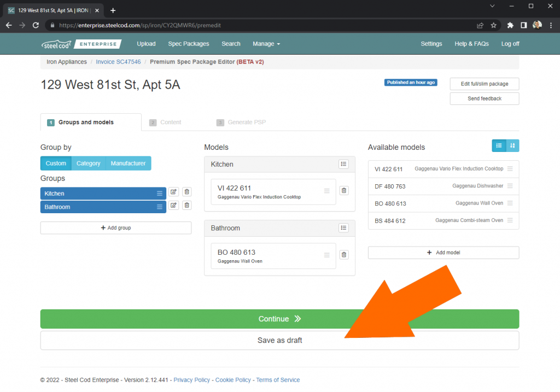The width and height of the screenshot is (560, 392).
Task: Bookmark this page with the star
Action: (x=494, y=25)
